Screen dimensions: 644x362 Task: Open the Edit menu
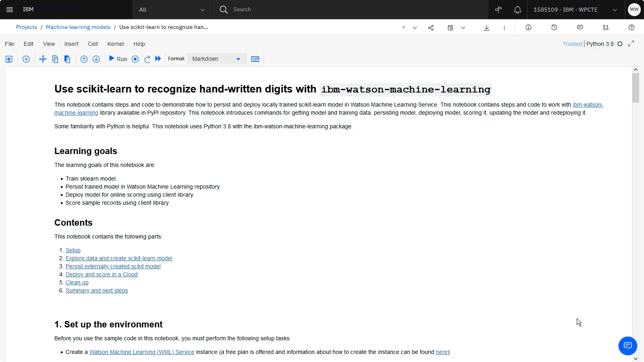point(29,44)
